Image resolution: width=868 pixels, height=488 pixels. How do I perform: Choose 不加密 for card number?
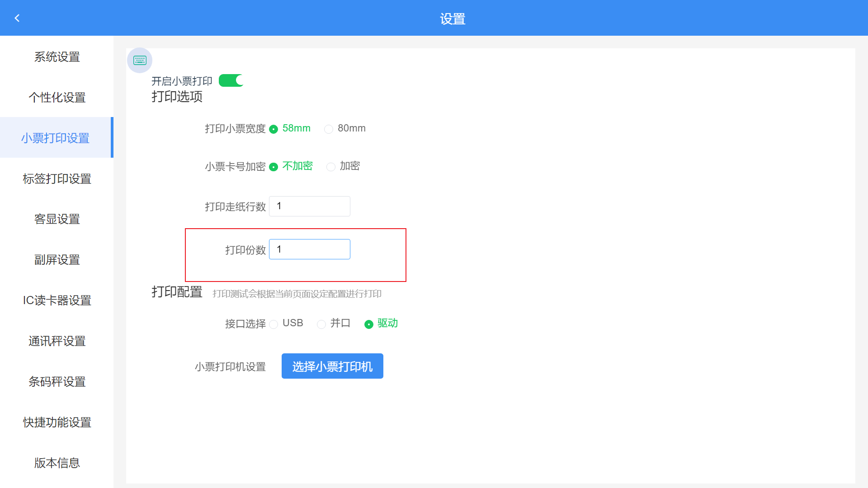(274, 167)
